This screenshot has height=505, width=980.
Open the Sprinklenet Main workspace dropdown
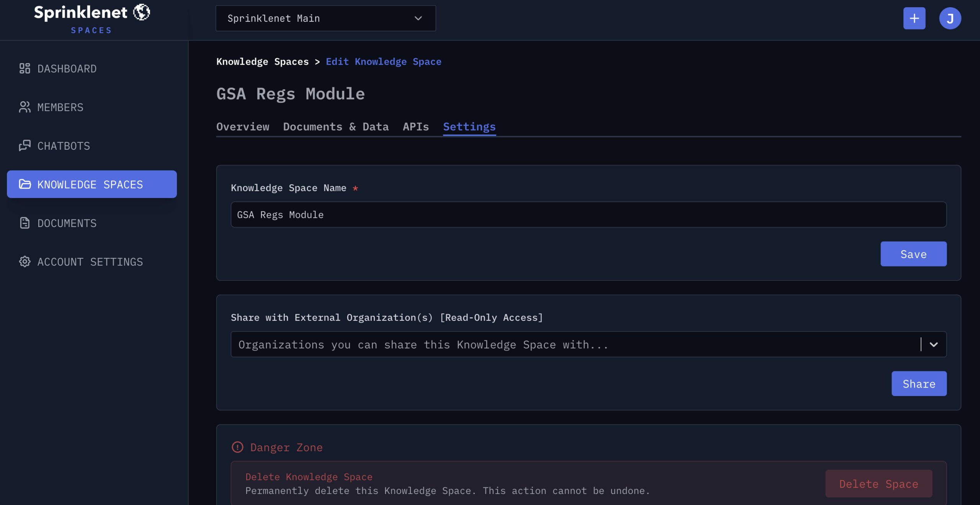point(325,18)
